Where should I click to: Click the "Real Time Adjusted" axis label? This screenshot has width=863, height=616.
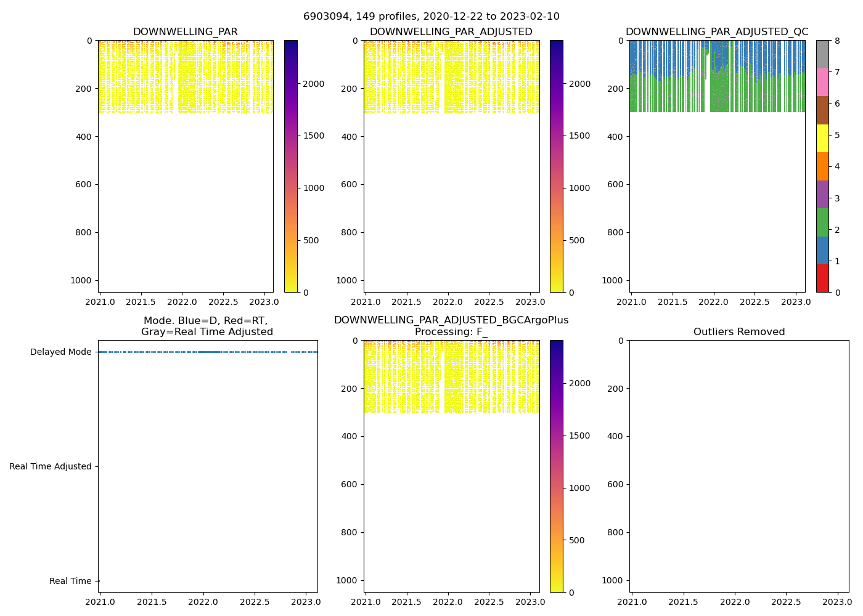click(x=51, y=467)
